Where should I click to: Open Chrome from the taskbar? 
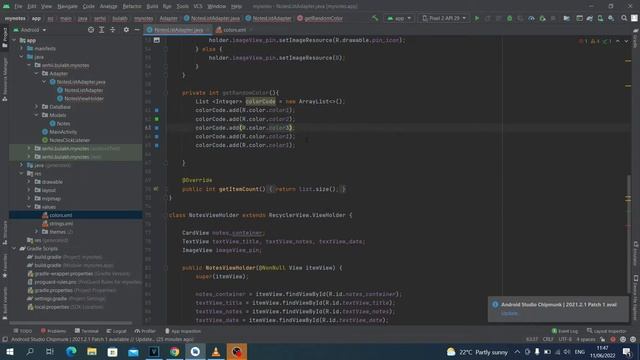174,352
